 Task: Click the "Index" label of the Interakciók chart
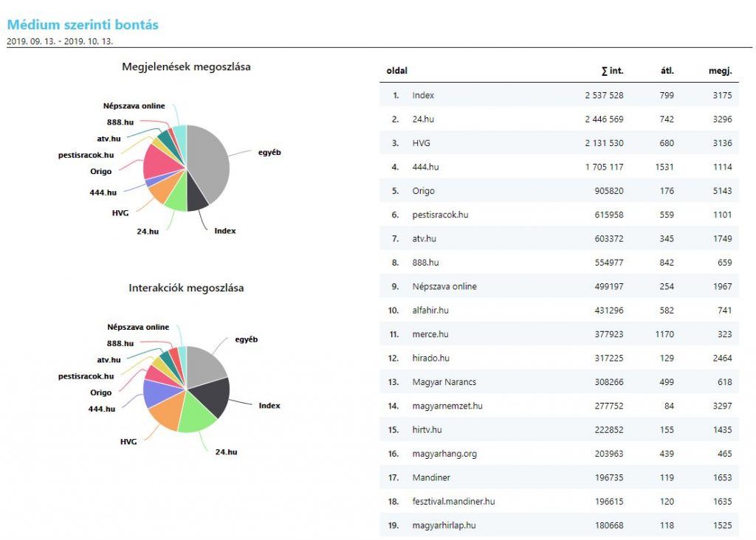pos(269,406)
